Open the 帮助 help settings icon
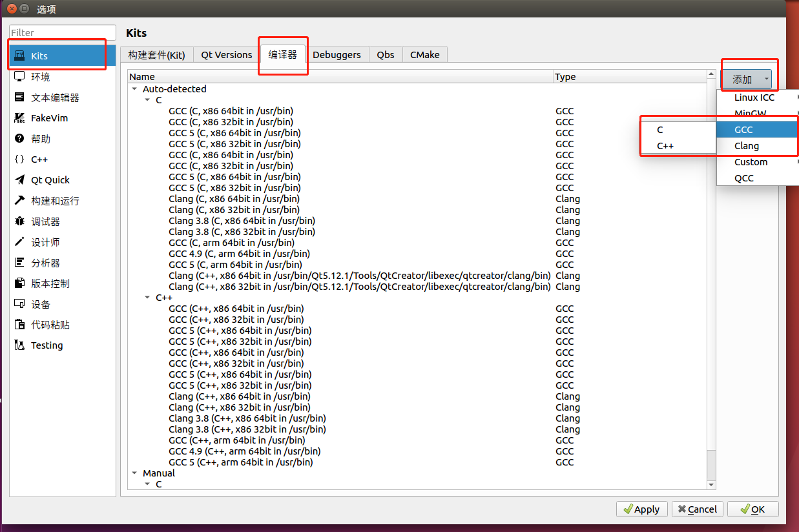799x532 pixels. click(x=19, y=138)
